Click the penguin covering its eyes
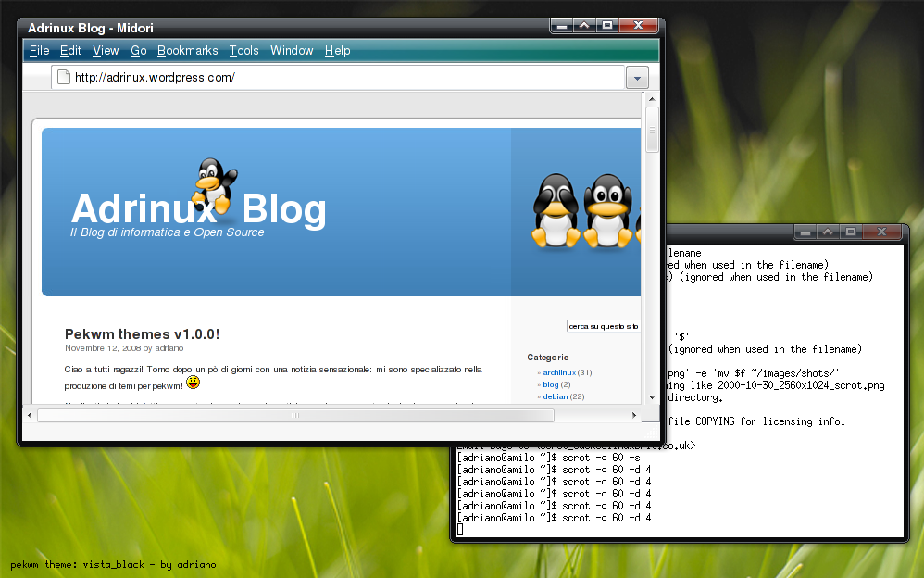 point(556,210)
